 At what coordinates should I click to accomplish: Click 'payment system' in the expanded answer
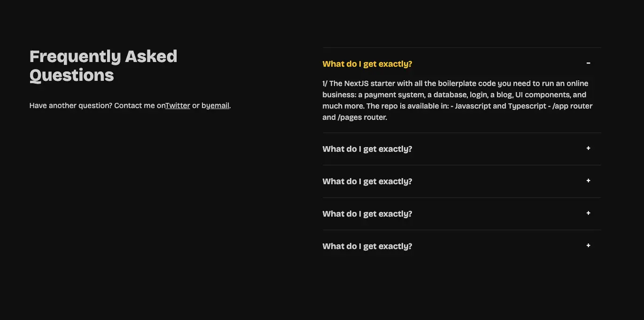[x=392, y=95]
